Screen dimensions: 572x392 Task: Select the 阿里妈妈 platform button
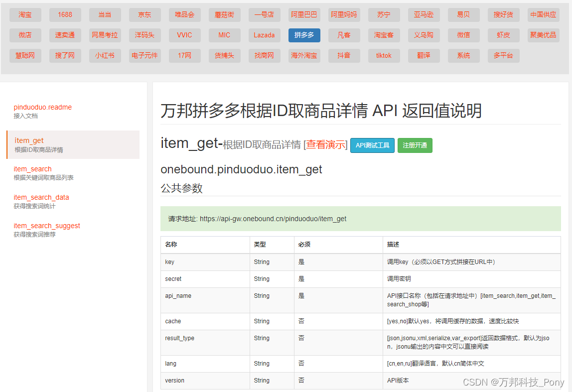[x=344, y=14]
